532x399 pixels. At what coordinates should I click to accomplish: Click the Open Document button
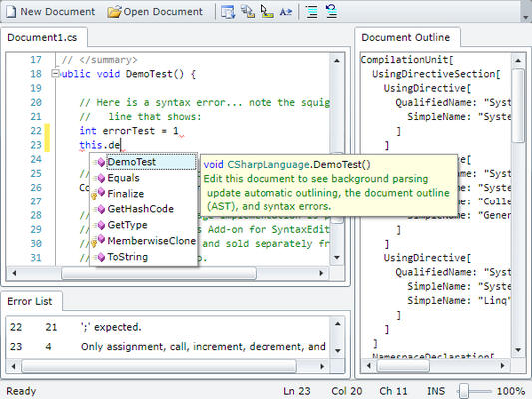point(155,12)
